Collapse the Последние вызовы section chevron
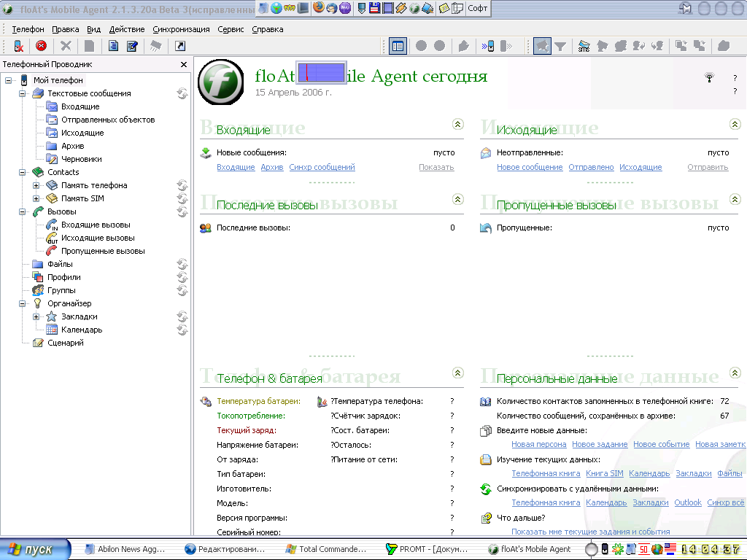747x560 pixels. click(x=458, y=199)
